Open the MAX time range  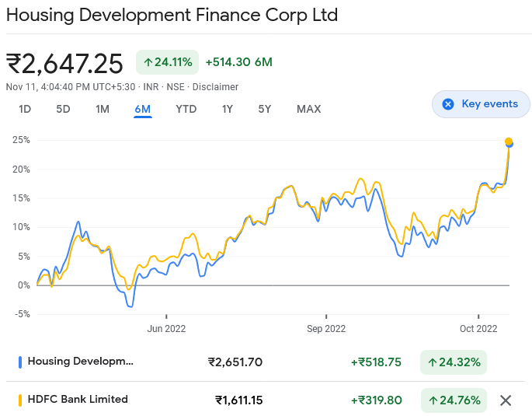(x=308, y=109)
